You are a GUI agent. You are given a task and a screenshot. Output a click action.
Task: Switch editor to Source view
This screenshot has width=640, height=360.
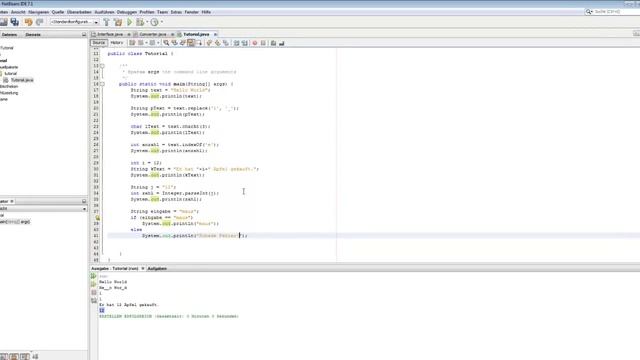98,43
